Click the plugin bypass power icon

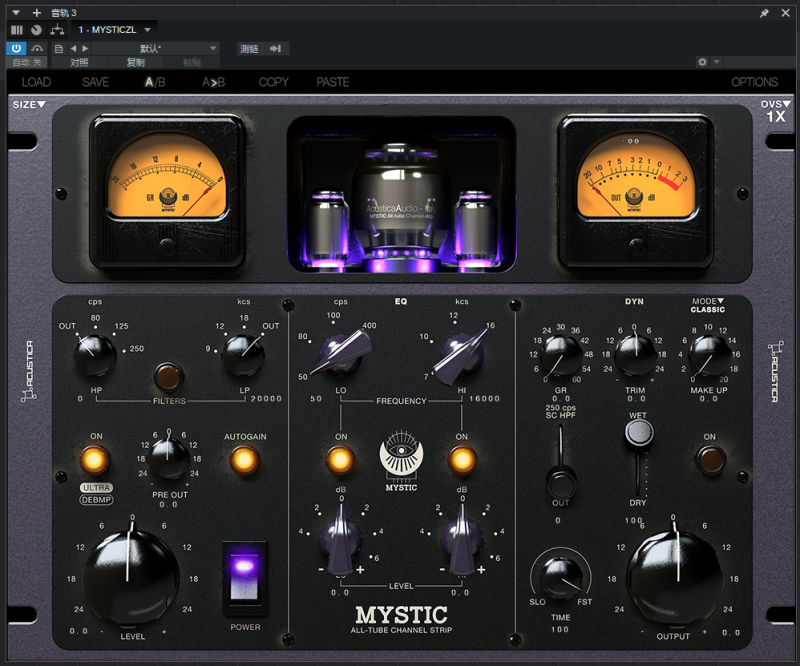(x=16, y=48)
